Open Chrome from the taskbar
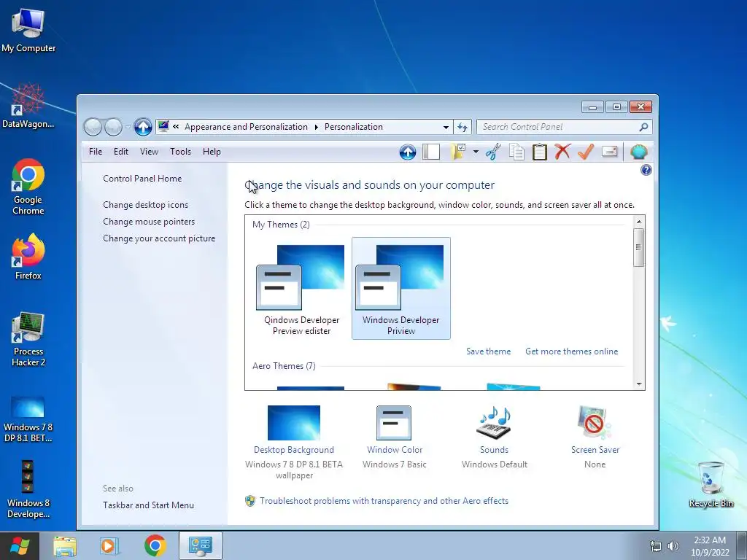The width and height of the screenshot is (747, 560). pyautogui.click(x=155, y=545)
